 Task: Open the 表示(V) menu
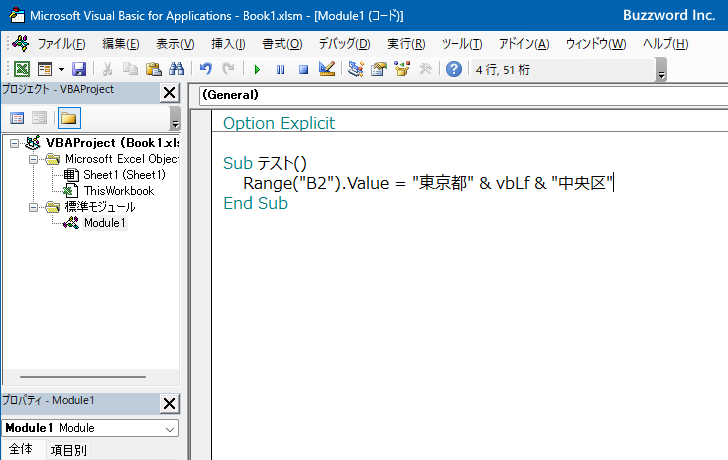click(x=175, y=44)
